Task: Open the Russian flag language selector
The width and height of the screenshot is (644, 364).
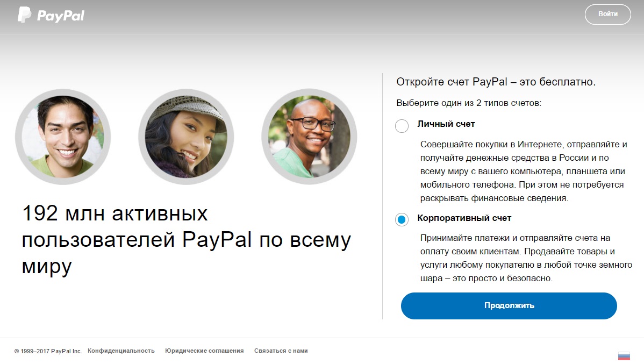Action: pos(624,356)
